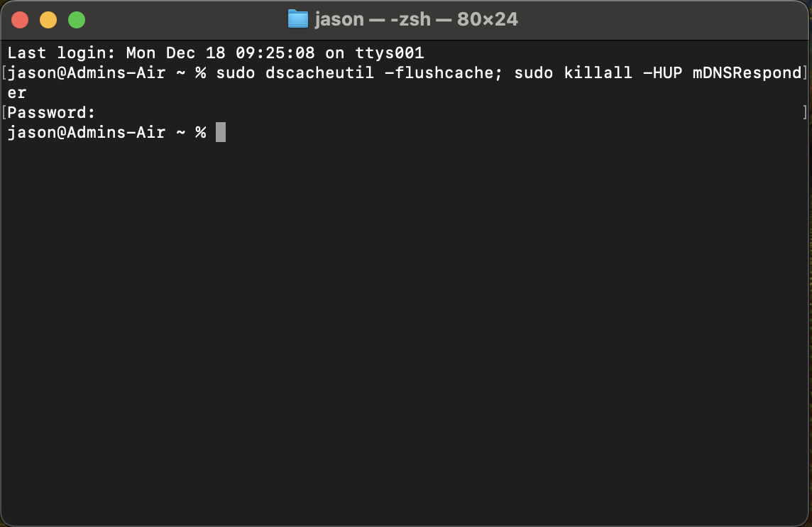Click 'jason@Admins-Air' on the last prompt line
812x527 pixels.
(x=86, y=132)
